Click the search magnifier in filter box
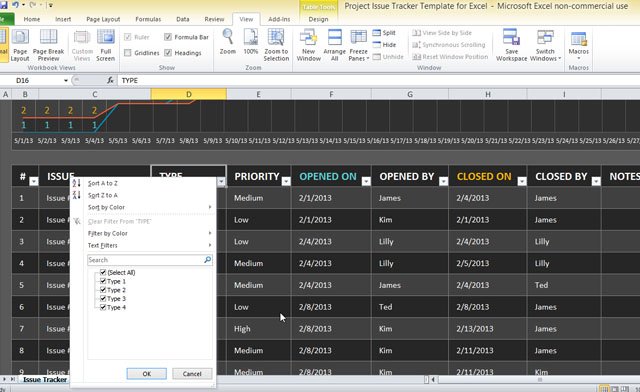The image size is (640, 392). pyautogui.click(x=207, y=260)
